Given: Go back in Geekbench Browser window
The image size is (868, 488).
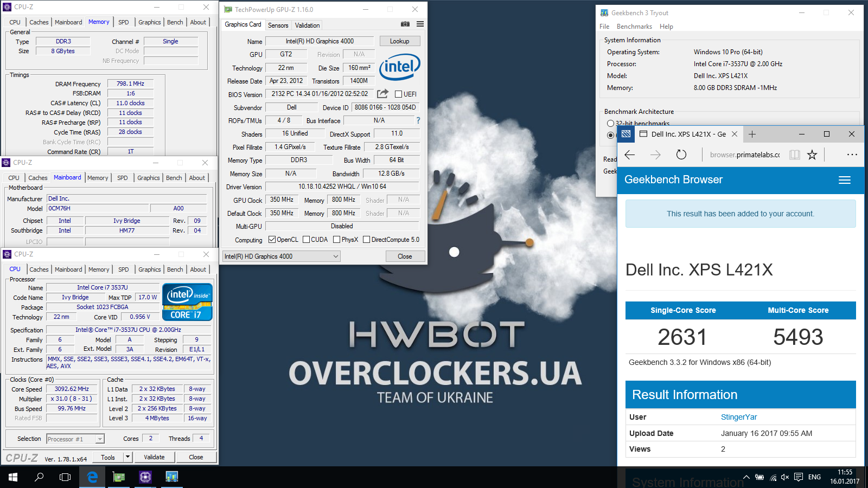Looking at the screenshot, I should [630, 155].
